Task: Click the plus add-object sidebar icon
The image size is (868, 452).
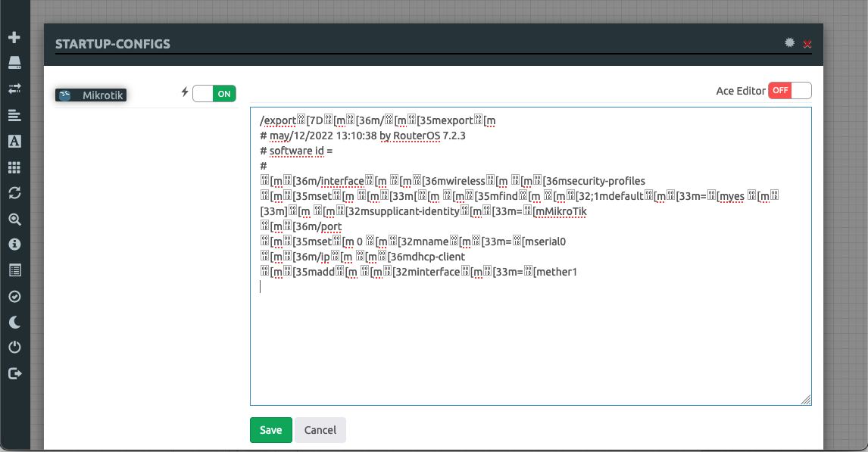Action: (14, 37)
